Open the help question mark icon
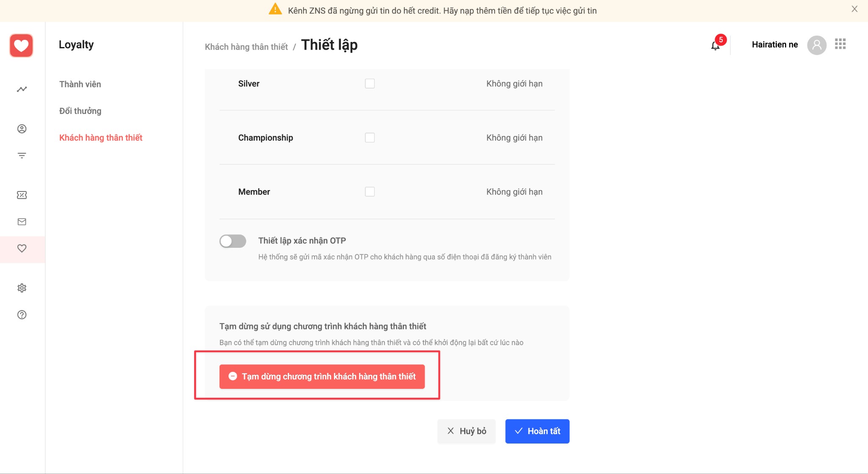Screen dimensions: 868x474 (22, 315)
